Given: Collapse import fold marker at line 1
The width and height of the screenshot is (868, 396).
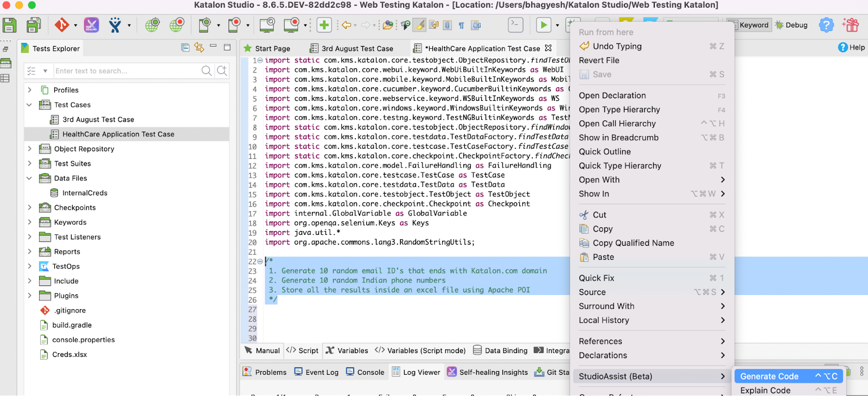Looking at the screenshot, I should [260, 60].
